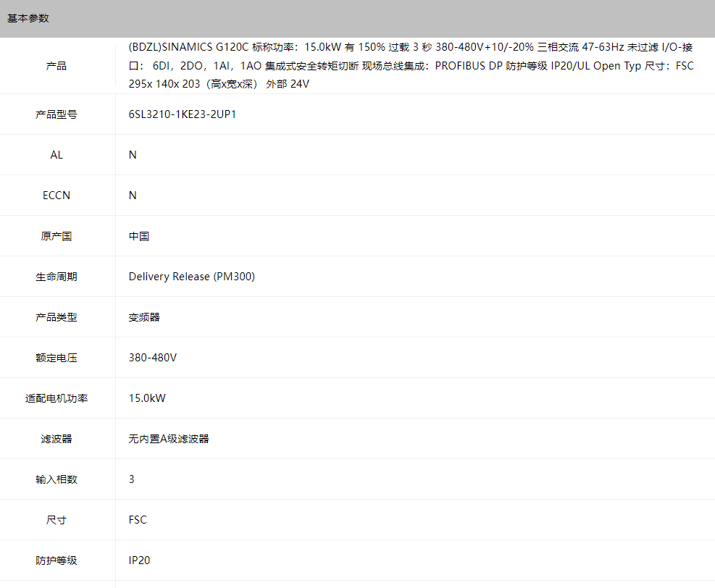Click the 滤波器 label
This screenshot has height=588, width=715.
point(57,439)
